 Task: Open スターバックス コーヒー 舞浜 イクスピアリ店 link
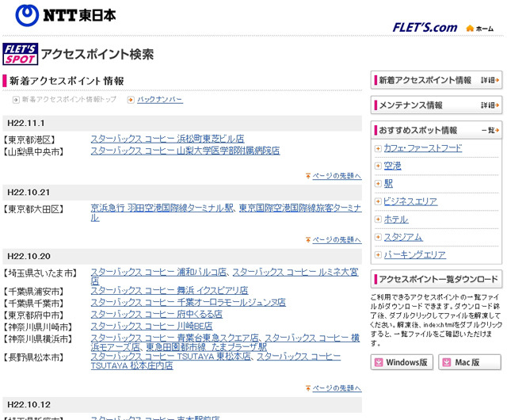pyautogui.click(x=170, y=290)
